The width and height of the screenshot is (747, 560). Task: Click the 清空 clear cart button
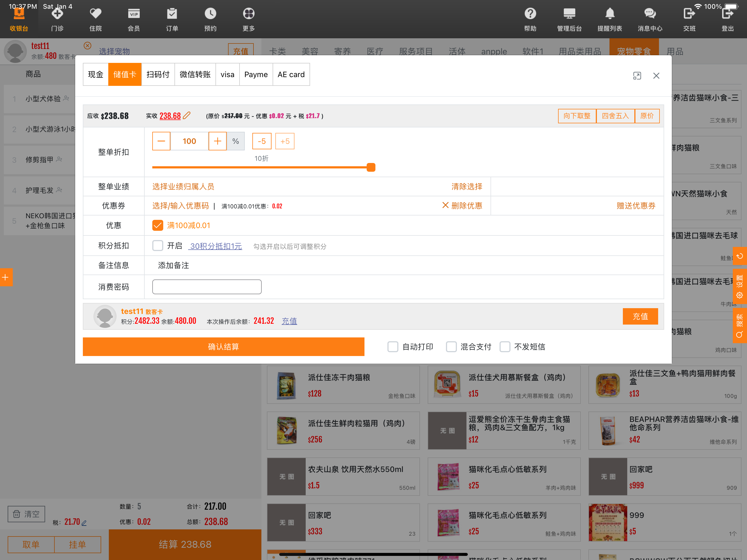[26, 514]
